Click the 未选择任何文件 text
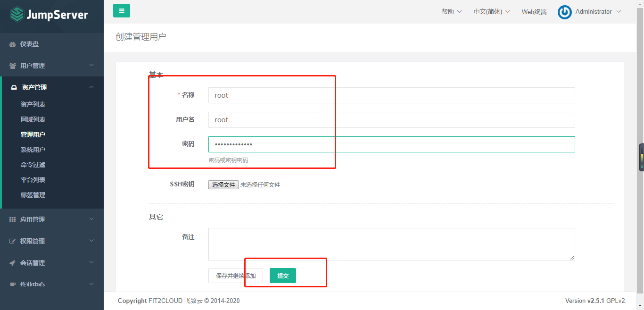644x310 pixels. click(260, 185)
